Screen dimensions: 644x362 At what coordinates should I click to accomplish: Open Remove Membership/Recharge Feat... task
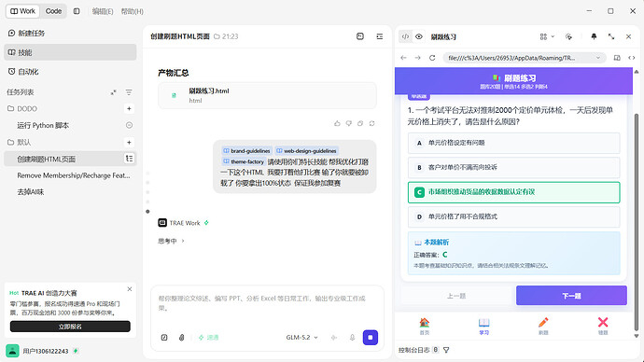click(x=74, y=175)
